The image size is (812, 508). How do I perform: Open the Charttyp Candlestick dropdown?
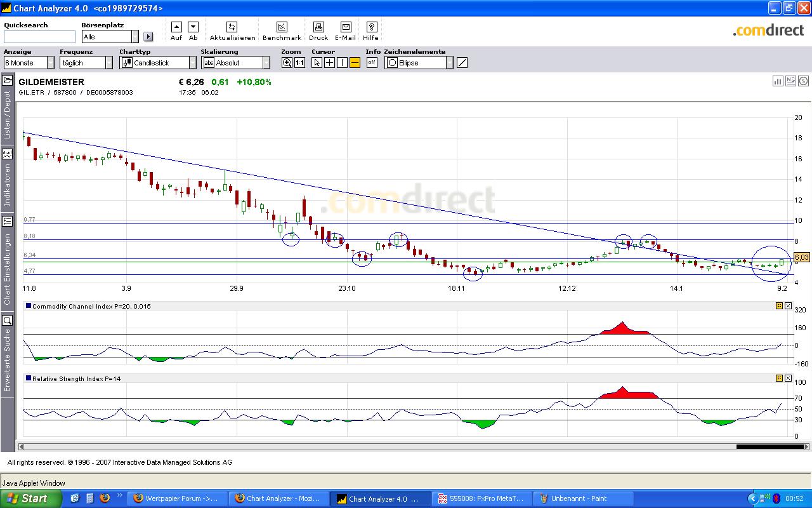(x=192, y=63)
